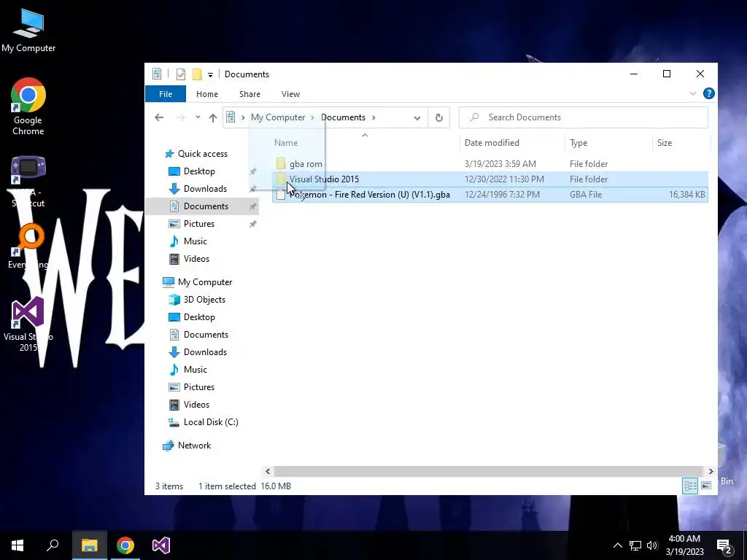747x560 pixels.
Task: Launch Google Chrome from the desktop
Action: click(28, 106)
